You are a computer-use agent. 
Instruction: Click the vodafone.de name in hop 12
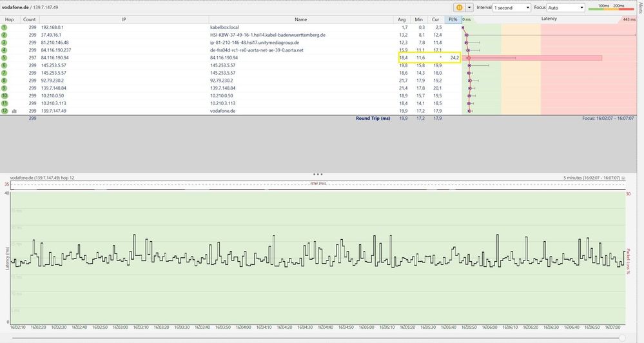pyautogui.click(x=222, y=111)
